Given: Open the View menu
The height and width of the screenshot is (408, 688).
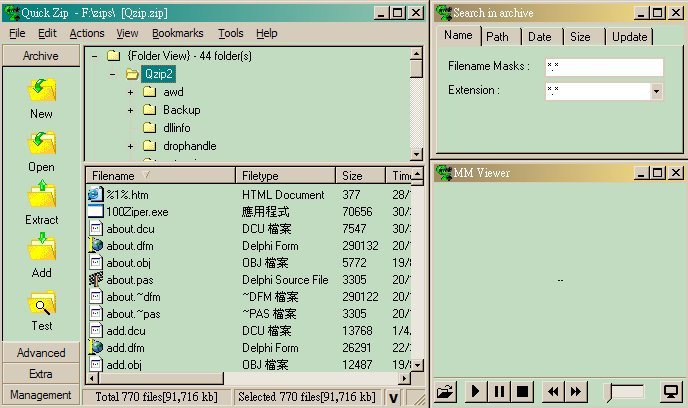Looking at the screenshot, I should pos(127,33).
